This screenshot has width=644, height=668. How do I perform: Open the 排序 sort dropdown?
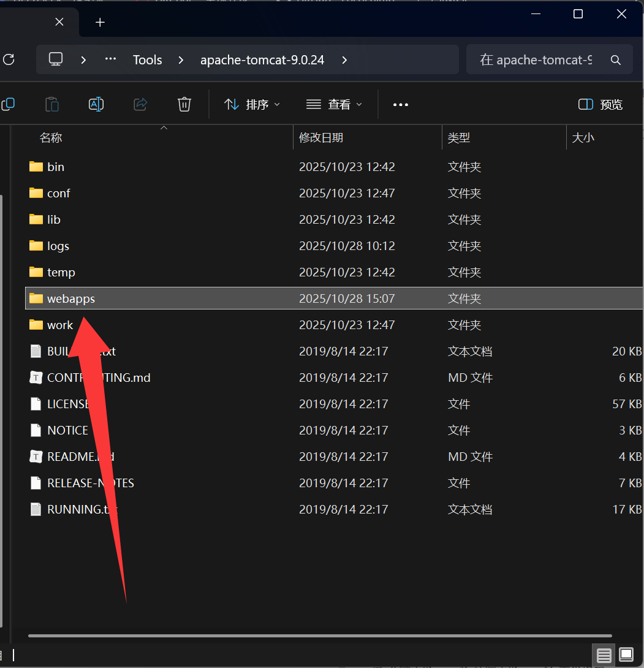point(252,104)
